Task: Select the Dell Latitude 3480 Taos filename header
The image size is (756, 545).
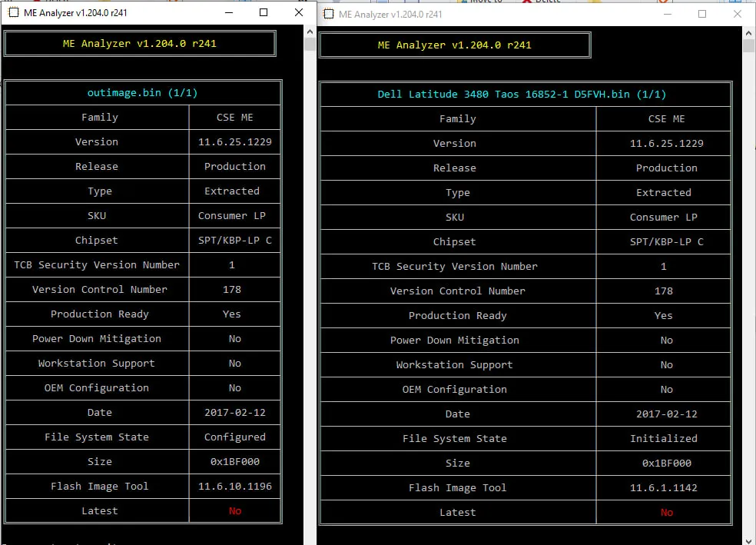Action: point(522,94)
